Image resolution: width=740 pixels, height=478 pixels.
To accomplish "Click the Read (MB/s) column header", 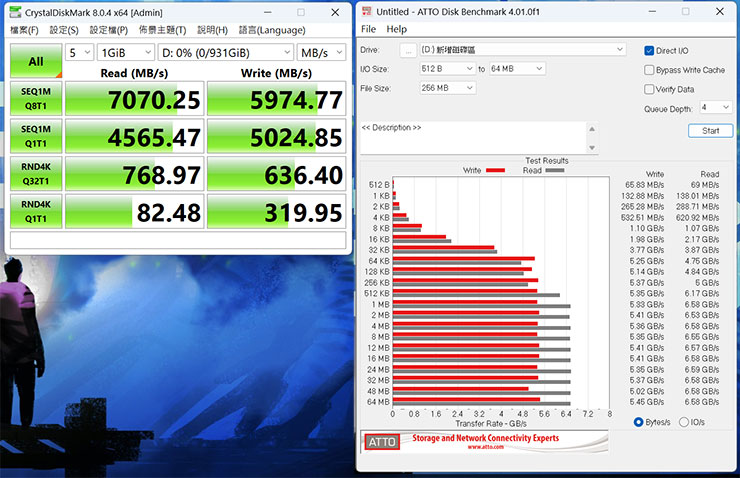I will point(134,73).
